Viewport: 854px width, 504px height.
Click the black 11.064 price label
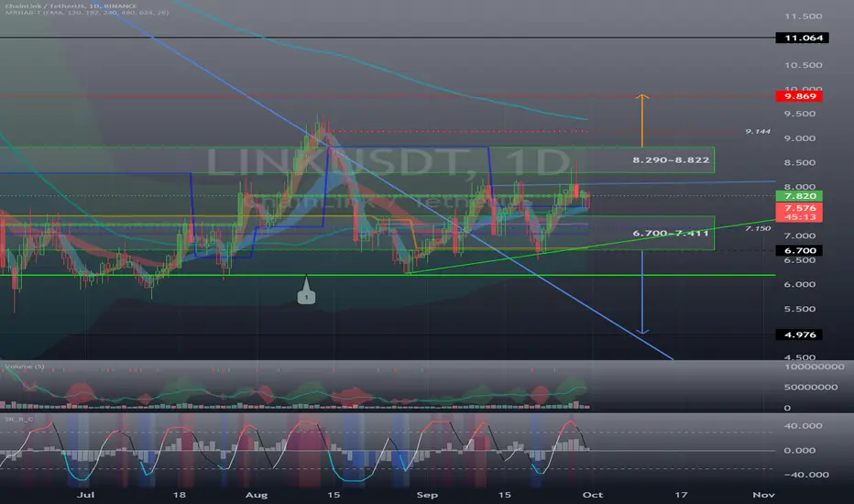point(803,38)
